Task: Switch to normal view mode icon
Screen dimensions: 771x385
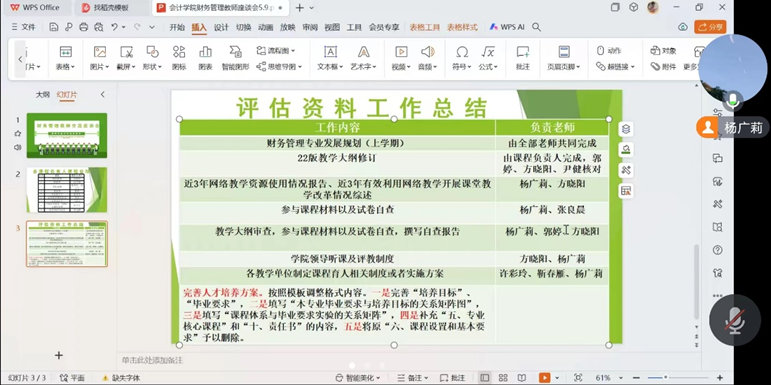Action: (x=485, y=378)
